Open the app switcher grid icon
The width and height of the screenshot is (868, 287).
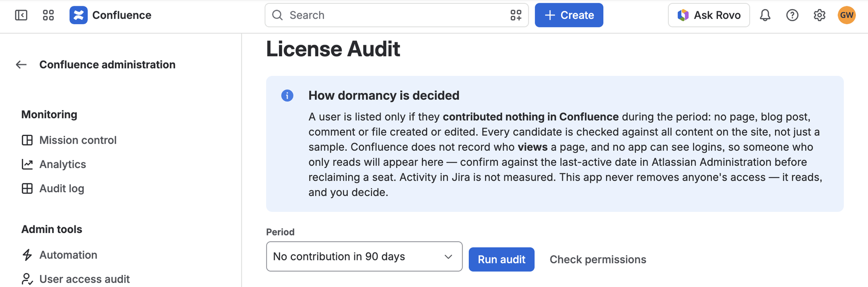click(x=48, y=15)
